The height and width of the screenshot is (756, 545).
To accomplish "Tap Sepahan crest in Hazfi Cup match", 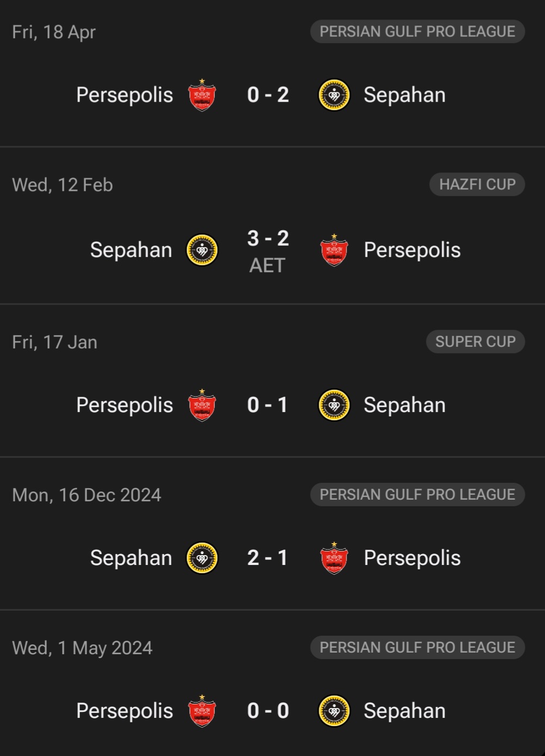I will pyautogui.click(x=202, y=250).
